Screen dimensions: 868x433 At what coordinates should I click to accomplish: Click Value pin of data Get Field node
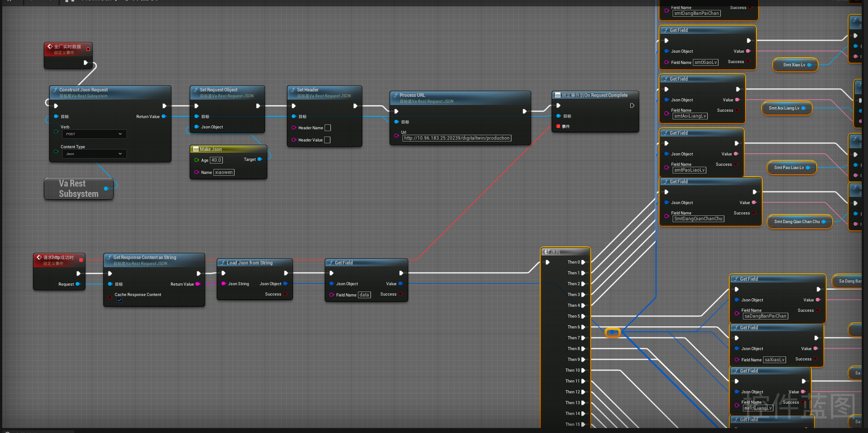[x=400, y=284]
